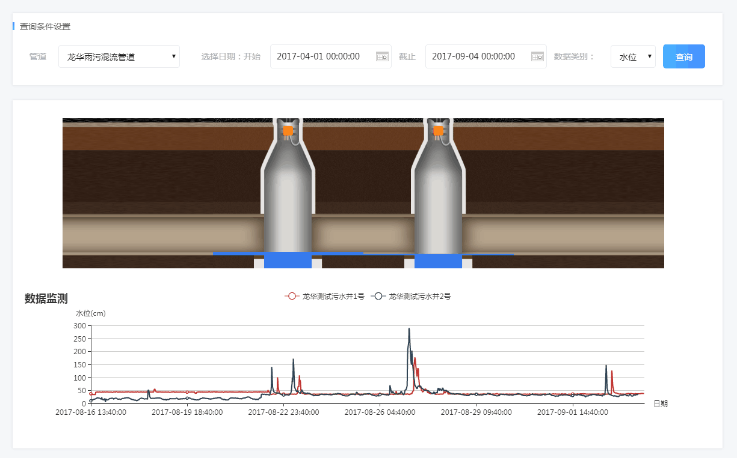The height and width of the screenshot is (458, 737).
Task: Click the 水位(cm) y-axis title
Action: (91, 313)
